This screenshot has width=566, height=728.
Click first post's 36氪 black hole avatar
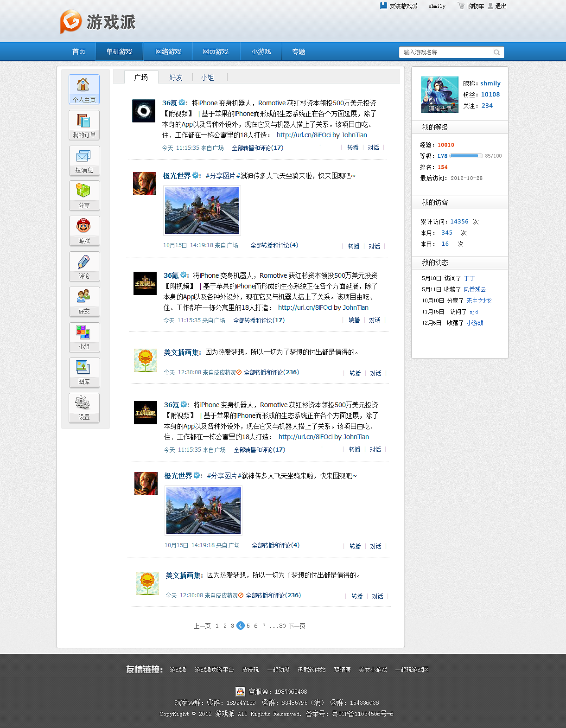[x=144, y=111]
